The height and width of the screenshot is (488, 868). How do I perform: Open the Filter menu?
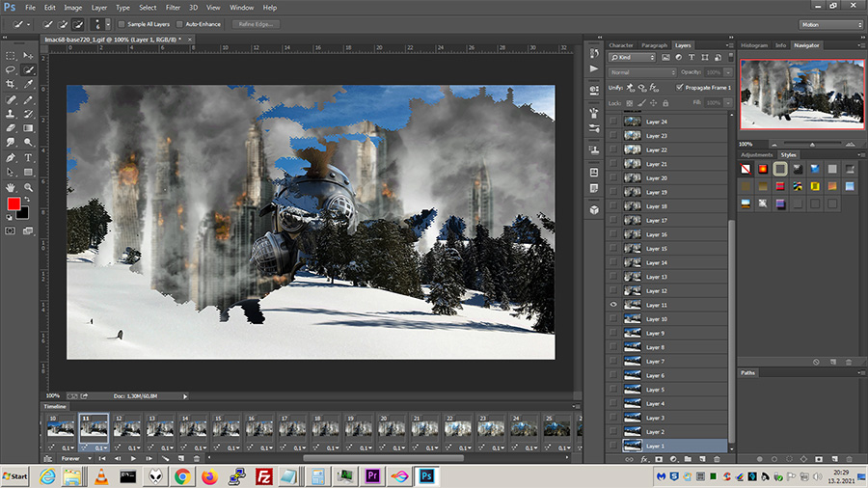(x=173, y=8)
